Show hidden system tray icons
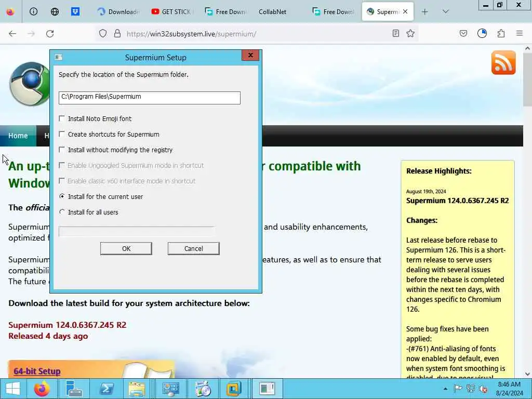 click(x=445, y=389)
